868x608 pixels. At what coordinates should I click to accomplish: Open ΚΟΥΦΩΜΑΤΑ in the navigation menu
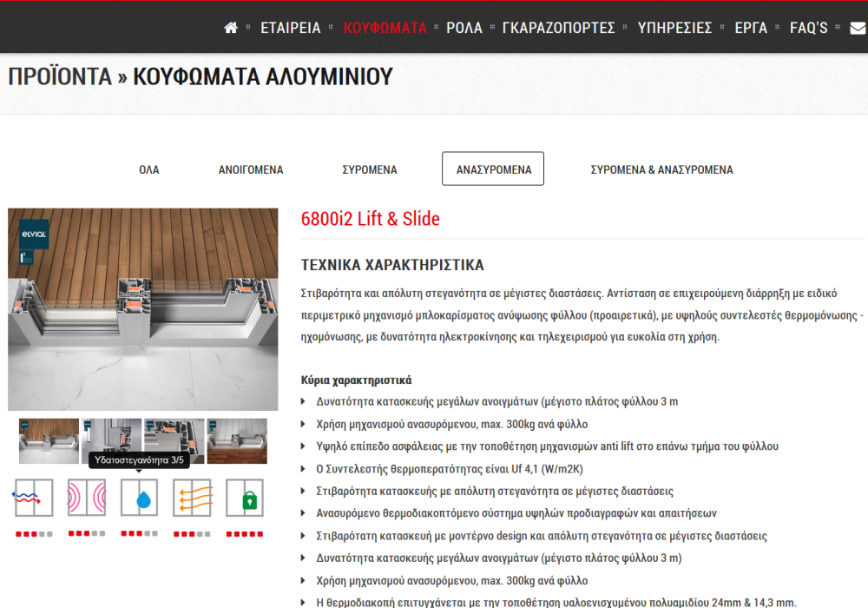coord(385,28)
